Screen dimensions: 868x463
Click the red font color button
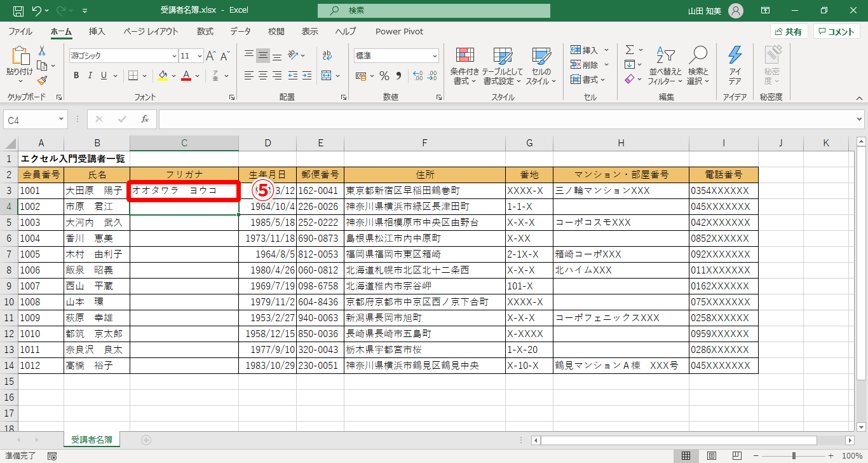click(x=187, y=76)
